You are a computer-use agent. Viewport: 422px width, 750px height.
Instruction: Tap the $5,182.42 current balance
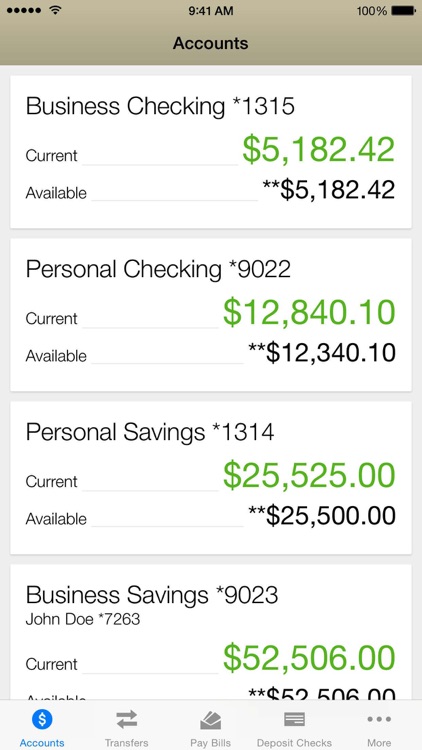[319, 150]
